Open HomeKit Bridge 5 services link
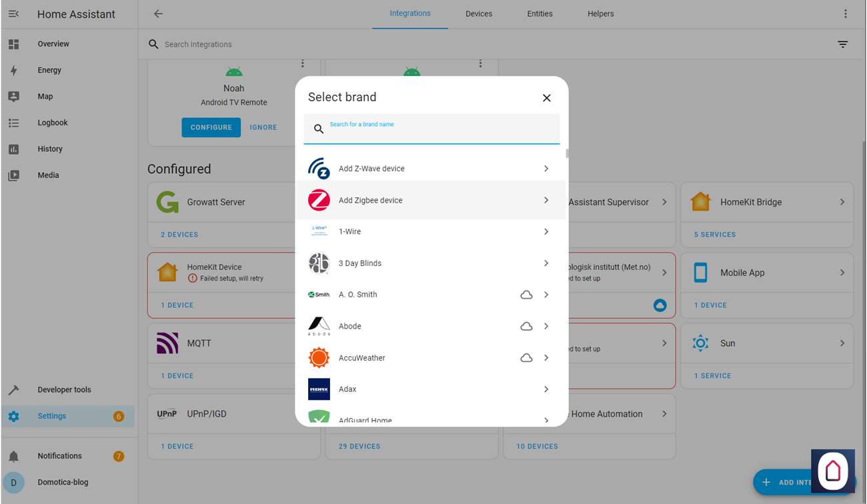 click(x=715, y=235)
